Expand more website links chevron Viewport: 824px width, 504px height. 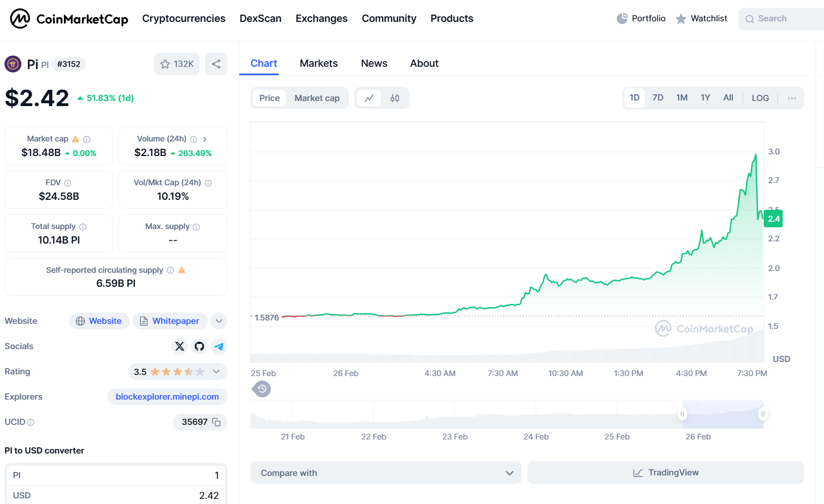tap(219, 321)
